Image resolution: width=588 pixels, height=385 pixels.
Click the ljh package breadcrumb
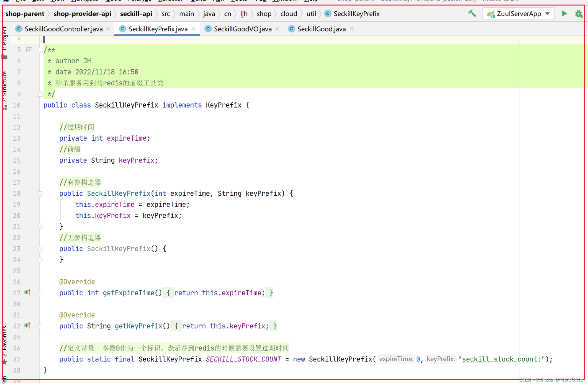pyautogui.click(x=244, y=14)
